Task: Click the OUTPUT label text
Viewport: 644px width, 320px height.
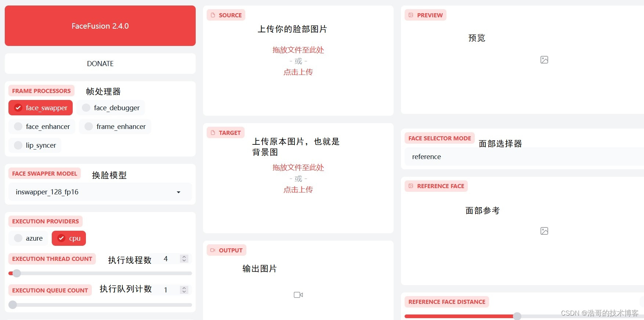Action: (x=231, y=250)
